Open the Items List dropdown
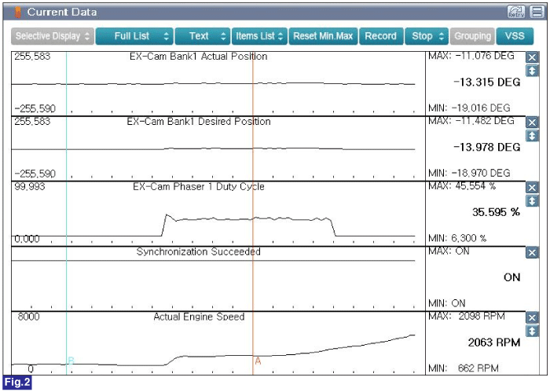 pos(259,36)
